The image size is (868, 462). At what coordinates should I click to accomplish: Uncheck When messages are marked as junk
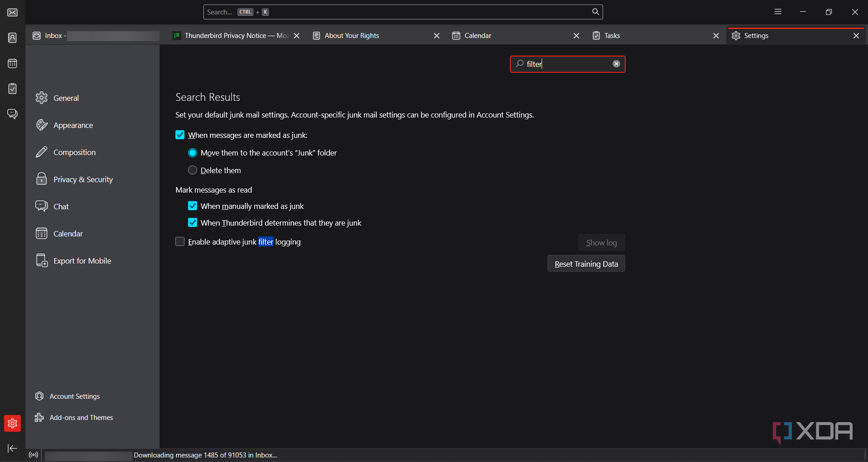coord(180,135)
